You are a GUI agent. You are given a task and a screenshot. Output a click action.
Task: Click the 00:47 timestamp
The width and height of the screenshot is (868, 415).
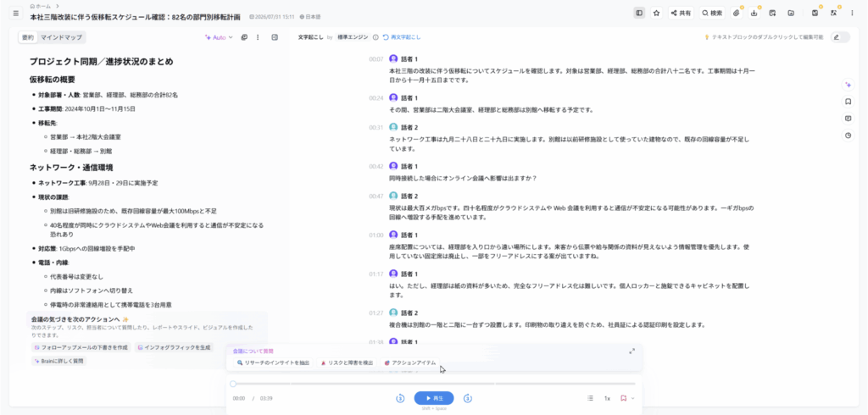pyautogui.click(x=376, y=196)
